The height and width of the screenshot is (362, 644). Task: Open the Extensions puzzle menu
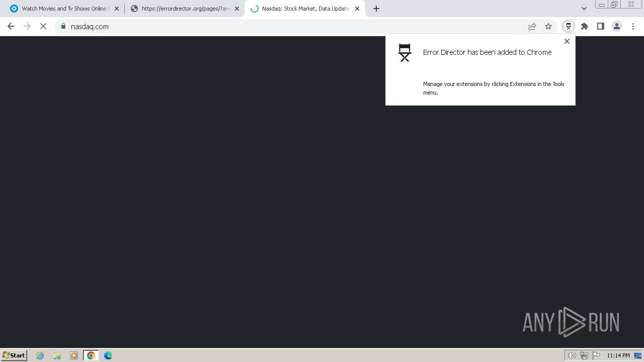585,26
